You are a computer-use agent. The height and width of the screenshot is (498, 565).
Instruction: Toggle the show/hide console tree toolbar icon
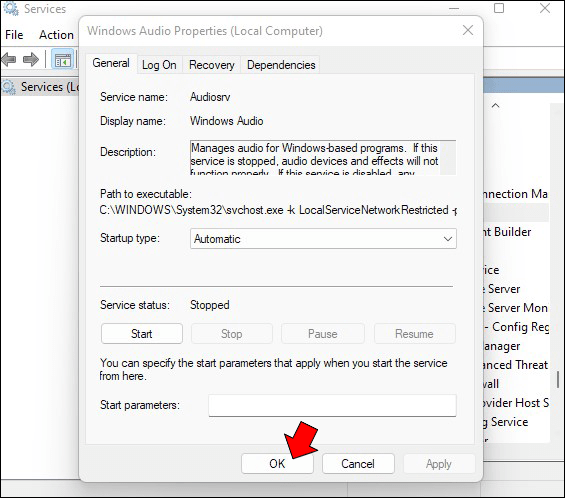[62, 59]
